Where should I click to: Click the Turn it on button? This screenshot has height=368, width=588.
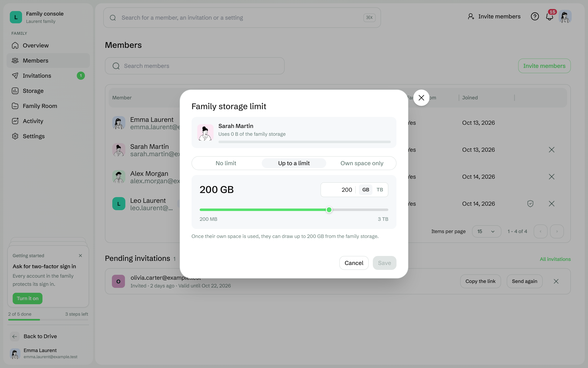coord(27,298)
